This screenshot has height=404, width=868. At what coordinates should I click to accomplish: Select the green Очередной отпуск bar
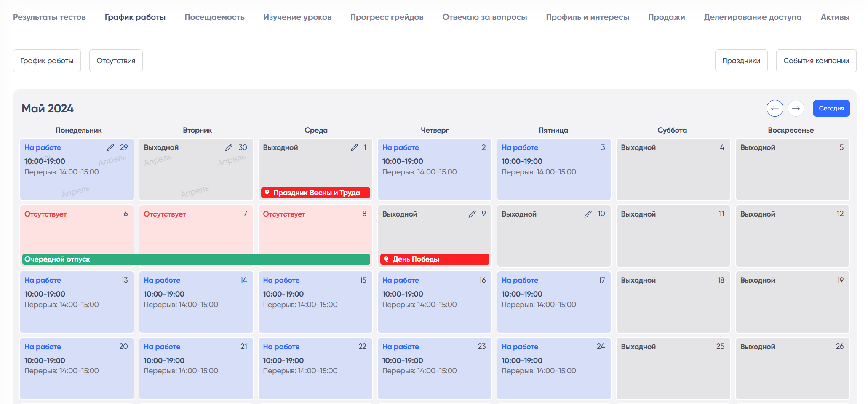coord(196,260)
